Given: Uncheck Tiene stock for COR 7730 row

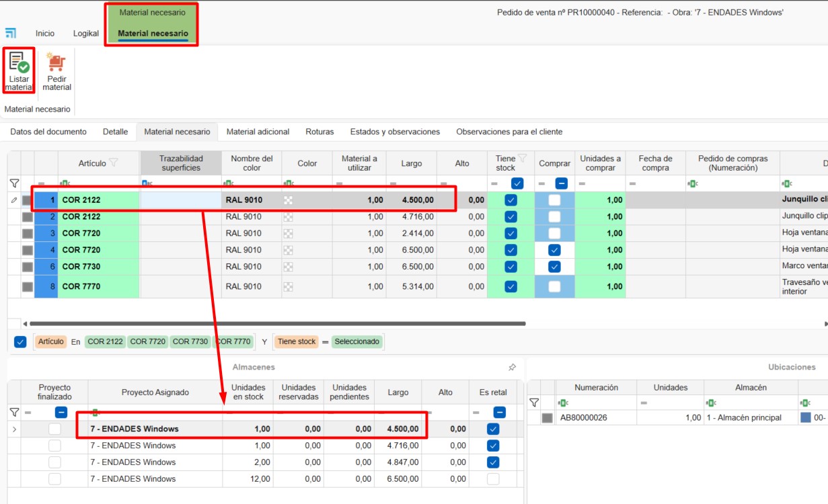Looking at the screenshot, I should (511, 267).
